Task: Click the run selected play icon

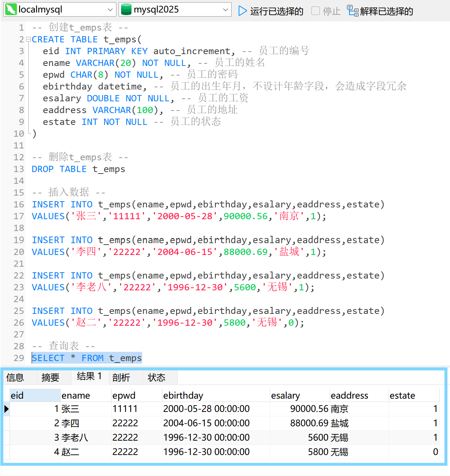Action: tap(242, 11)
